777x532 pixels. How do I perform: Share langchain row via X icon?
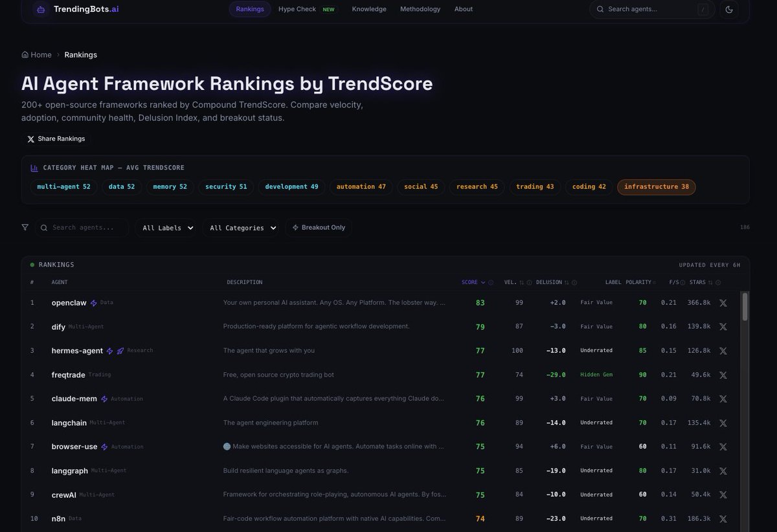(723, 423)
